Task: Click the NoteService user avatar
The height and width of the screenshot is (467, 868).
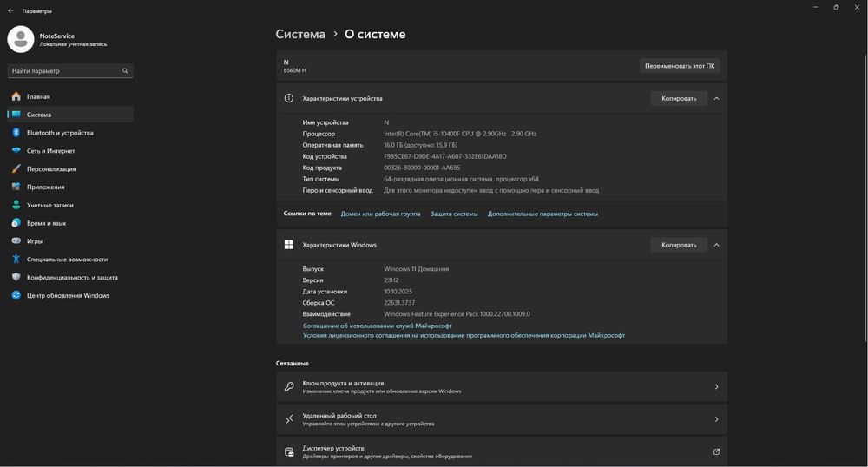Action: click(21, 39)
